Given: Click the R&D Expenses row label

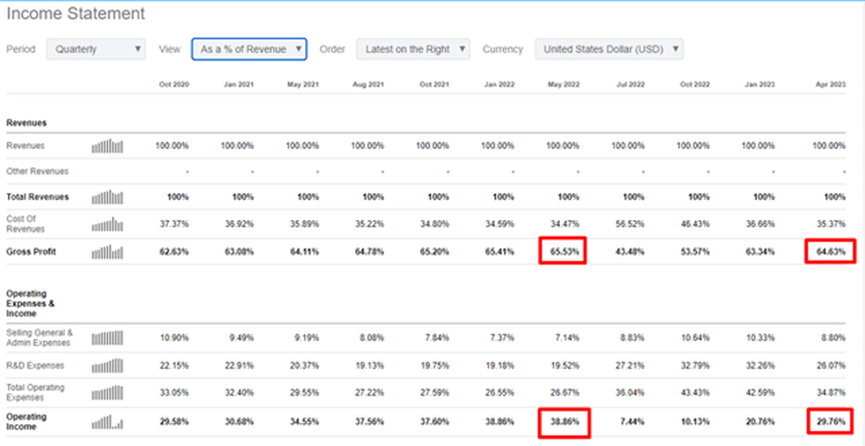Looking at the screenshot, I should (35, 365).
